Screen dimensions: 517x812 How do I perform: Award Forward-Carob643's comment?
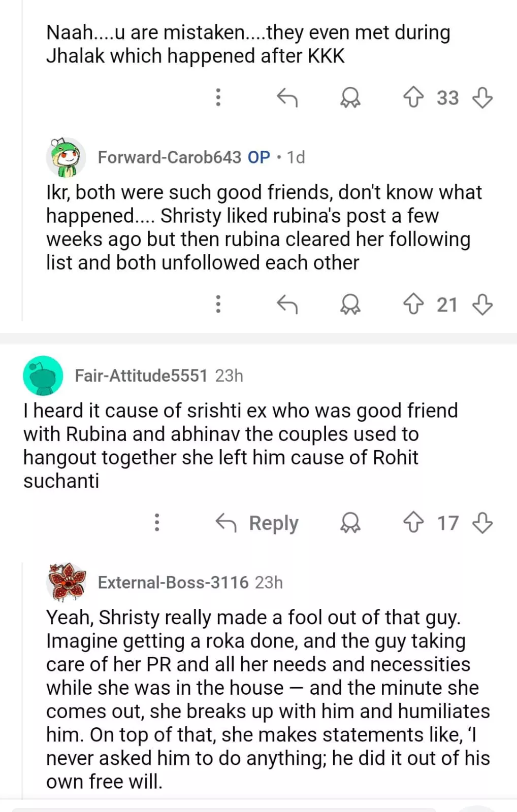350,304
